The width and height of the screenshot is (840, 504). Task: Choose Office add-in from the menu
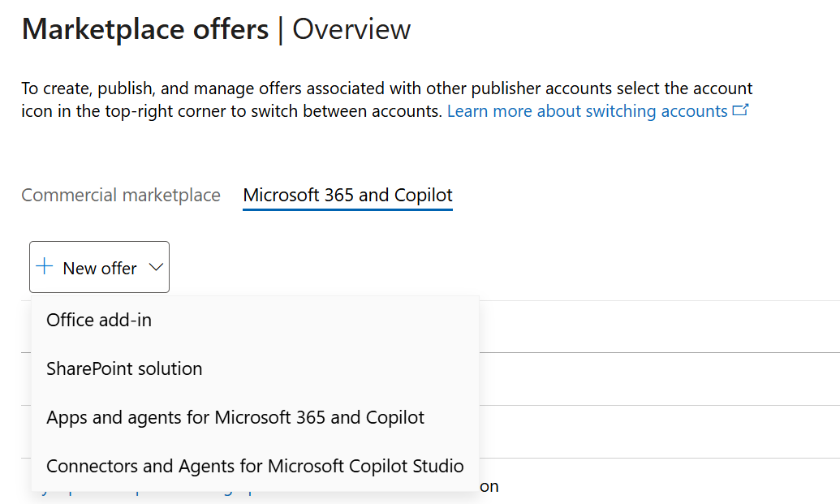[99, 320]
